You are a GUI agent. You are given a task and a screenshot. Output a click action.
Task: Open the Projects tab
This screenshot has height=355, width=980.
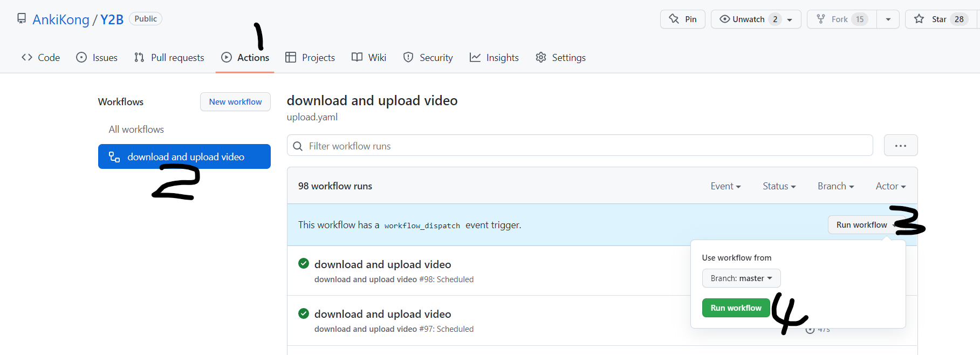[310, 57]
